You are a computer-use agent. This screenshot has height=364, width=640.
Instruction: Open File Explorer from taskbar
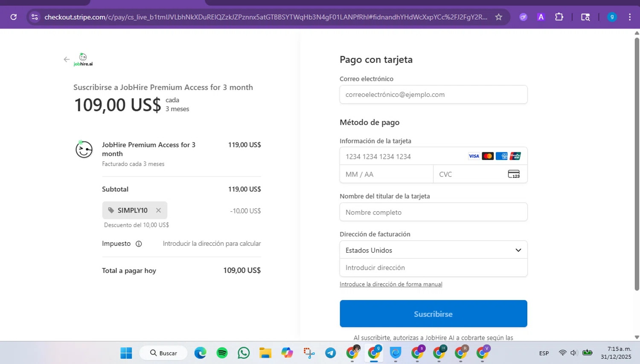(x=265, y=353)
